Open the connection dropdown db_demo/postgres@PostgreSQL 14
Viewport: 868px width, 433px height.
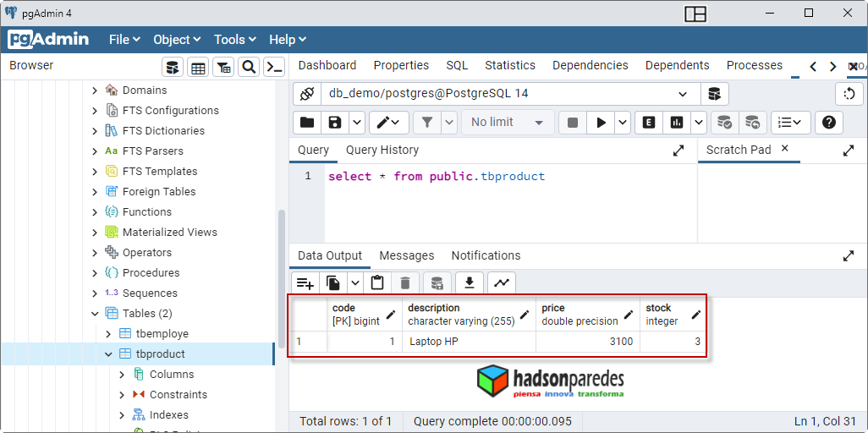511,94
